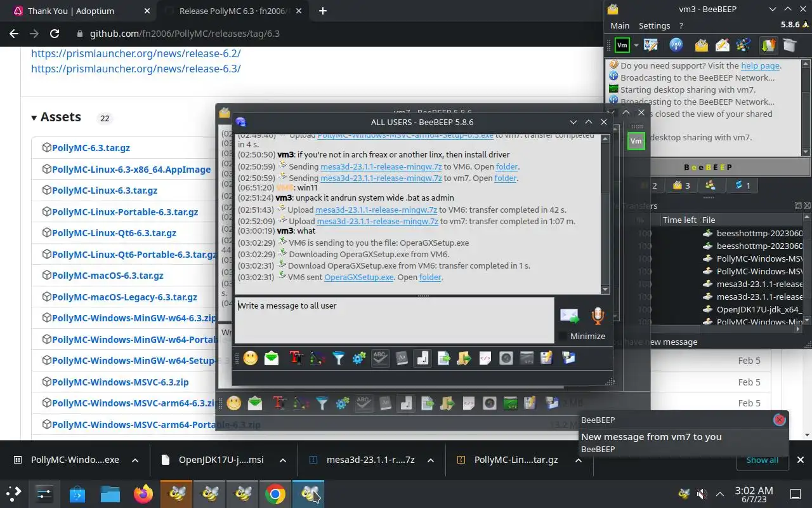Open a new browser tab with plus
The image size is (812, 508).
pos(323,11)
